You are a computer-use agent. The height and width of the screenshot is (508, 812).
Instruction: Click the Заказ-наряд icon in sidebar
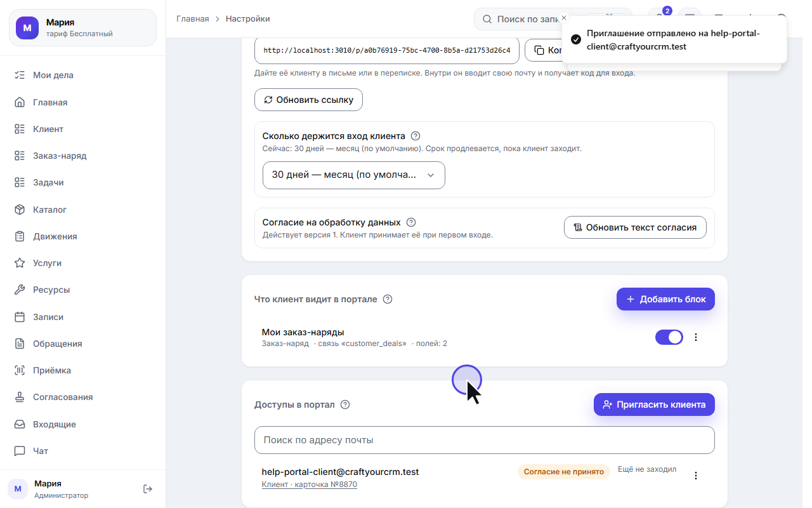click(x=20, y=156)
